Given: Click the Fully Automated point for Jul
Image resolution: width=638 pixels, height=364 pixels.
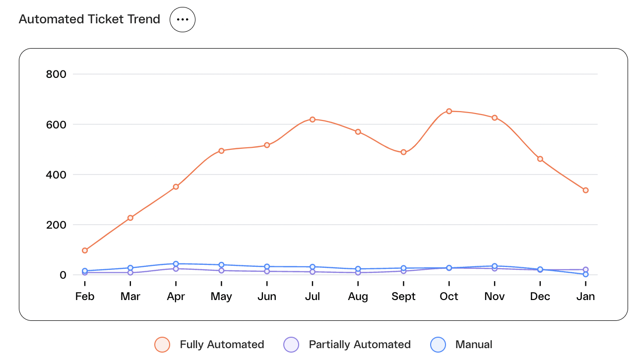Looking at the screenshot, I should pos(313,120).
